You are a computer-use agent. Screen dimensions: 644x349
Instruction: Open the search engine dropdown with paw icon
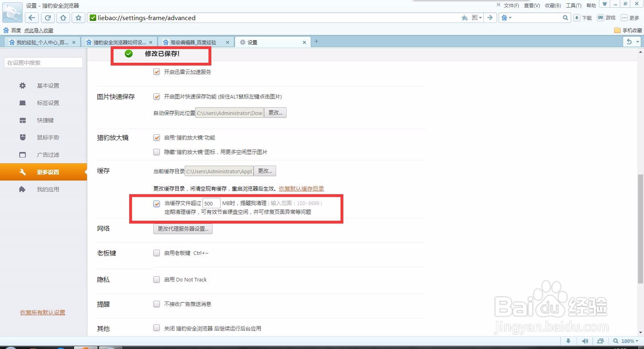coord(506,18)
